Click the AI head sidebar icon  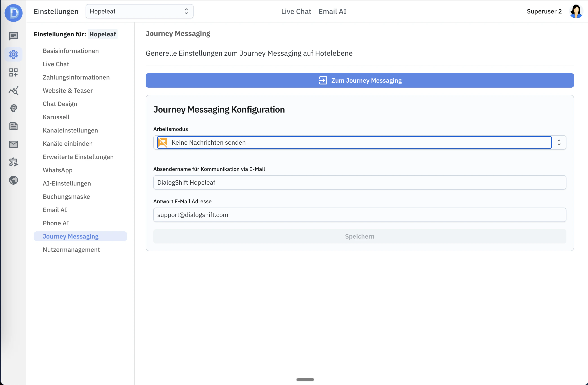[x=13, y=108]
